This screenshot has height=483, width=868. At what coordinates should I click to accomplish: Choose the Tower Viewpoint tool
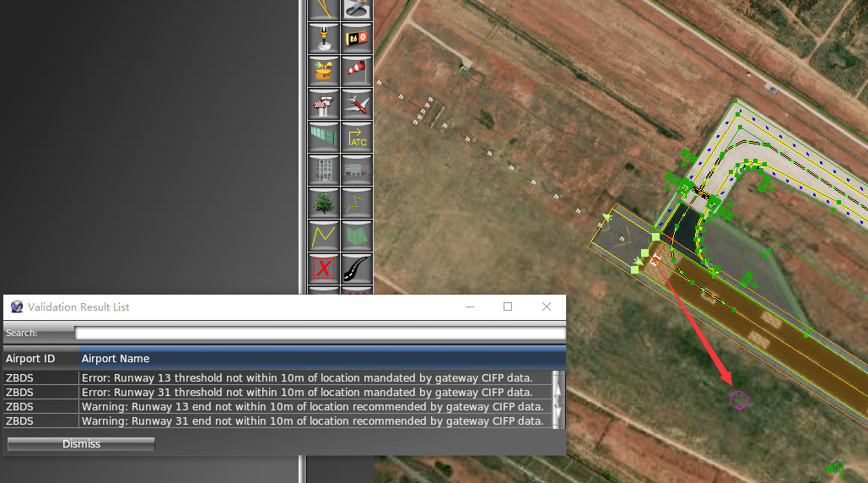click(x=324, y=105)
